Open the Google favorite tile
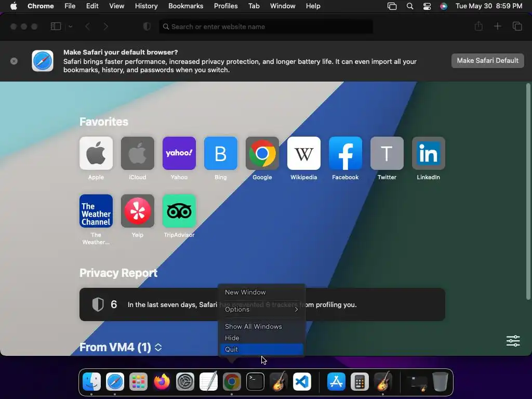Viewport: 532px width, 399px height. (262, 153)
